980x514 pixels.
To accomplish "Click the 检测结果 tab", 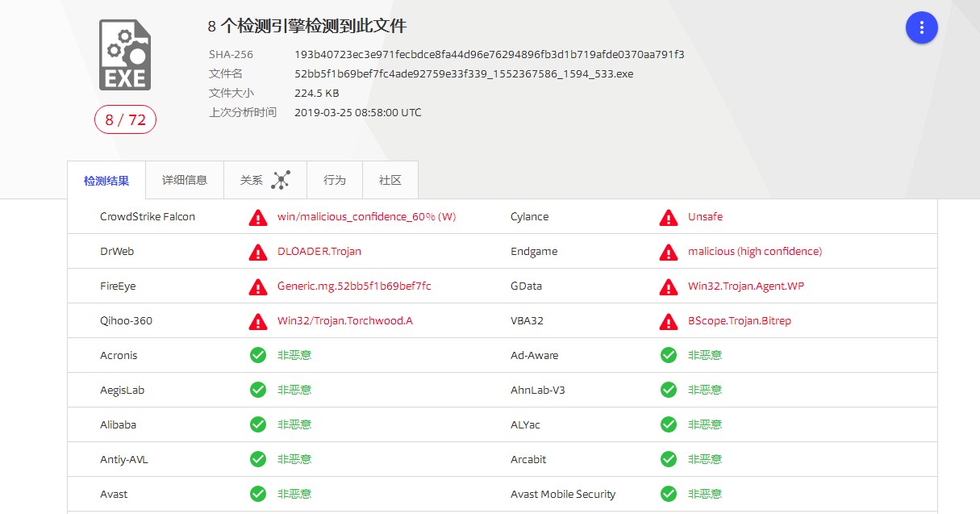I will tap(106, 181).
